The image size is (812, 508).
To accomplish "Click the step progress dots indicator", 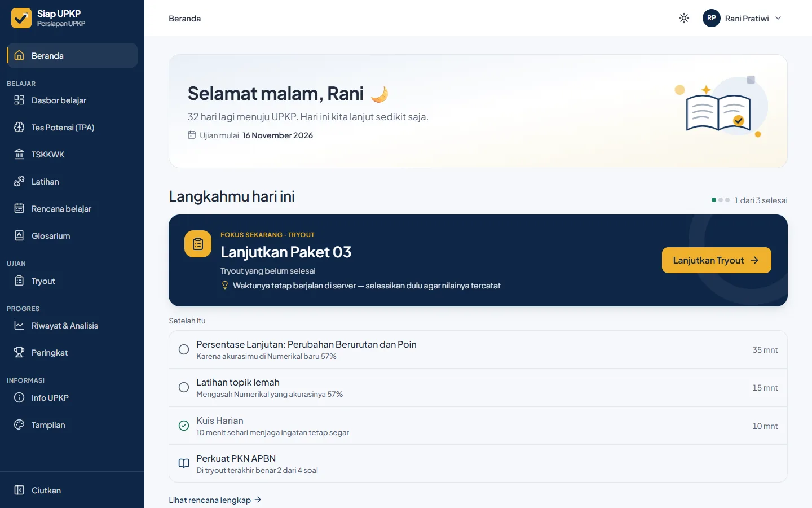I will (x=721, y=200).
